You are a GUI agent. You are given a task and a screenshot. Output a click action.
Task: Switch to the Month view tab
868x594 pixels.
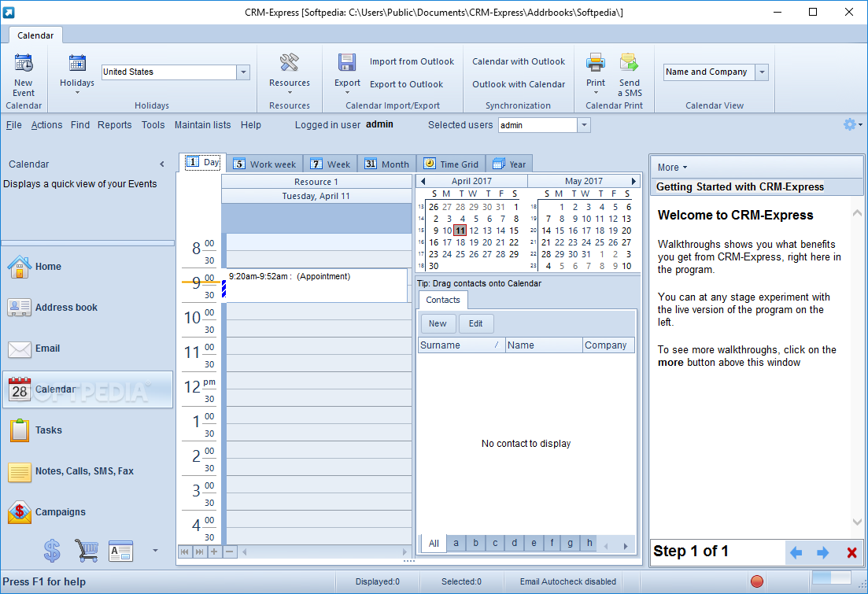387,164
